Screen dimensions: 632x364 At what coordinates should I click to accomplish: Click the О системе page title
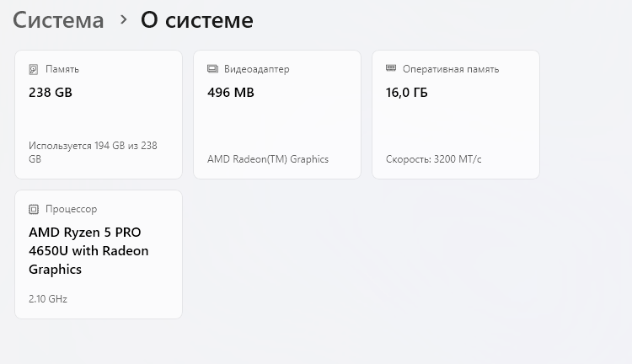coord(196,20)
